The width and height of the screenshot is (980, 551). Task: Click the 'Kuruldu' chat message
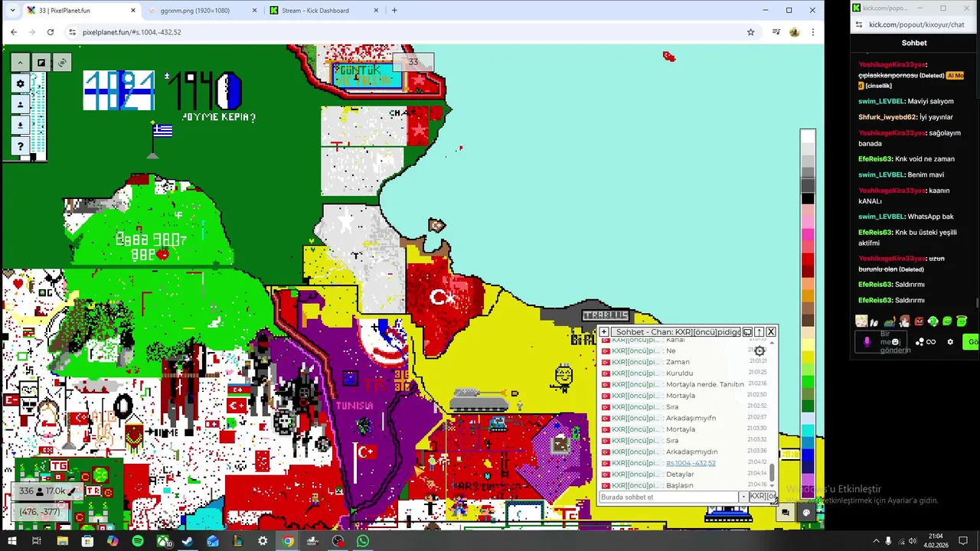coord(680,373)
